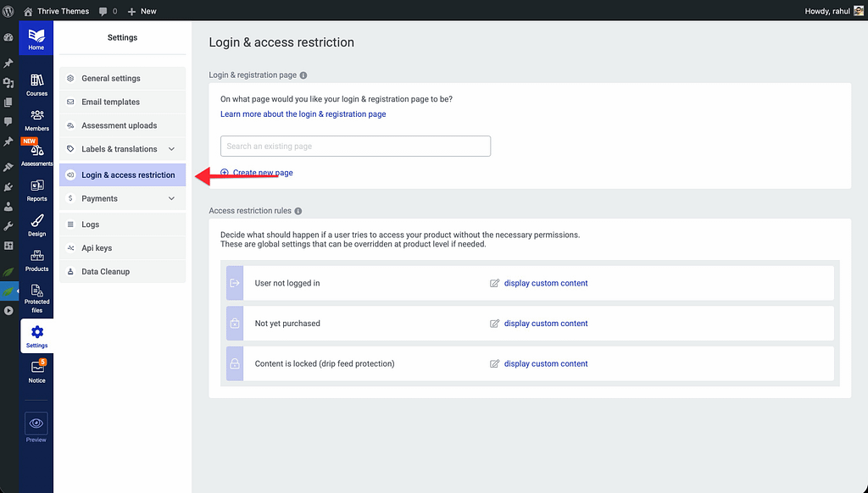Open Reports from the sidebar
This screenshot has width=868, height=493.
(x=36, y=190)
